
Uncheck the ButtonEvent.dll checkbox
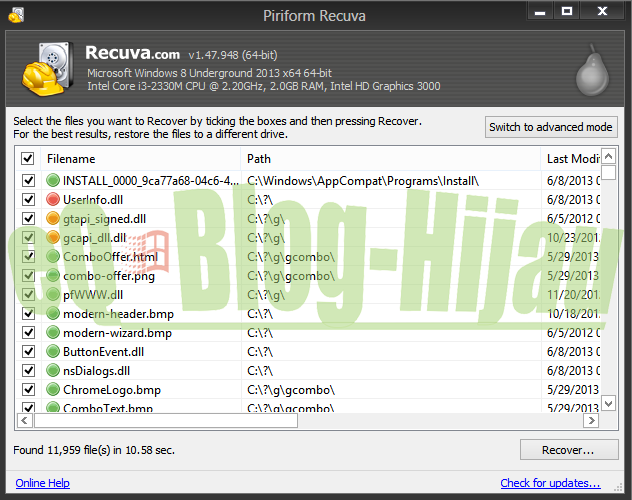point(28,351)
